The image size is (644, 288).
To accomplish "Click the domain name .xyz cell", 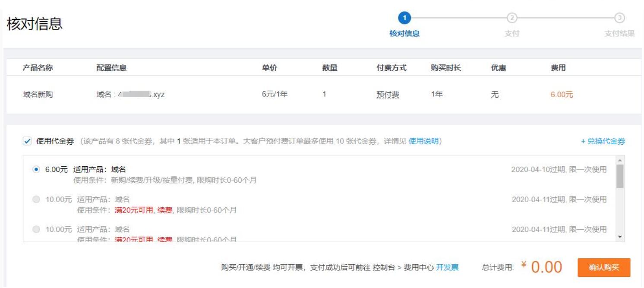I will tap(130, 95).
